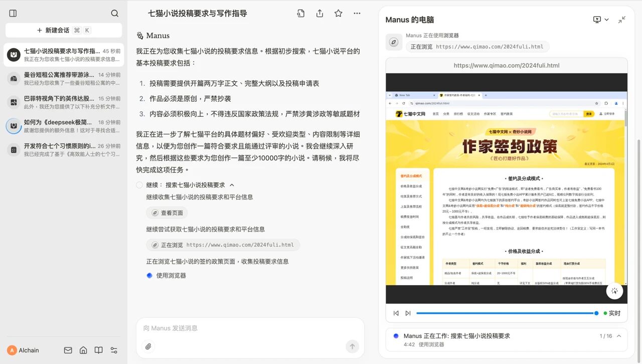The height and width of the screenshot is (364, 642).
Task: Click 作家专区 in the previewed site nav
Action: coord(490,114)
